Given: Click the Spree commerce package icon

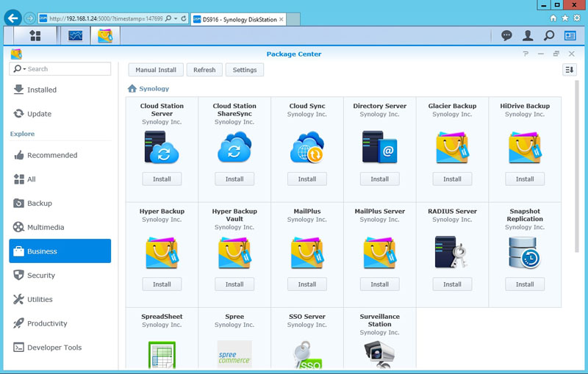Looking at the screenshot, I should coord(234,354).
